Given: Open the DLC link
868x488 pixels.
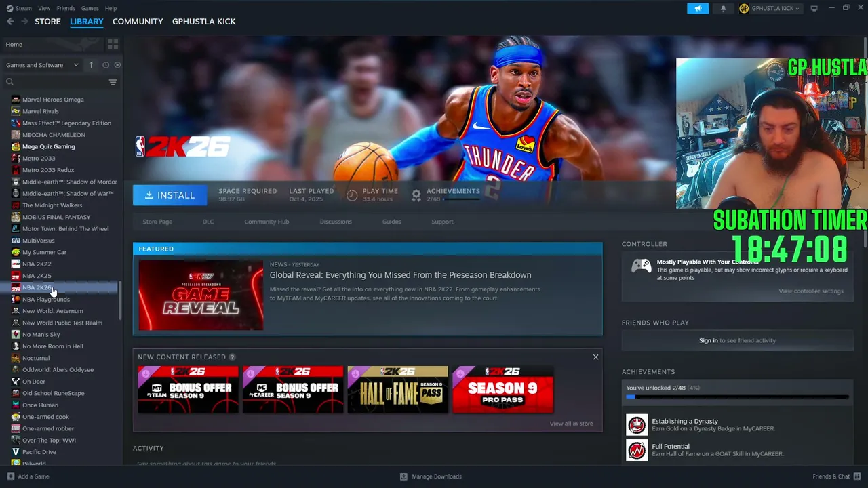Looking at the screenshot, I should point(208,222).
